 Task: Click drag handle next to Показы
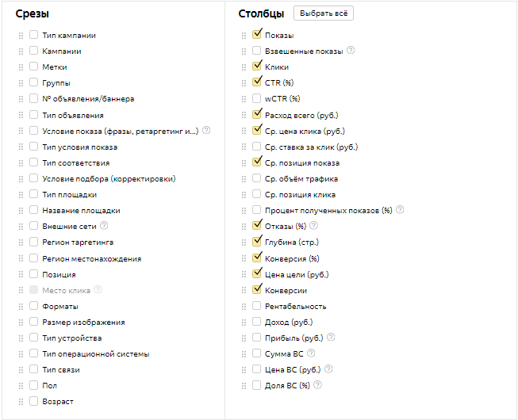coord(244,36)
